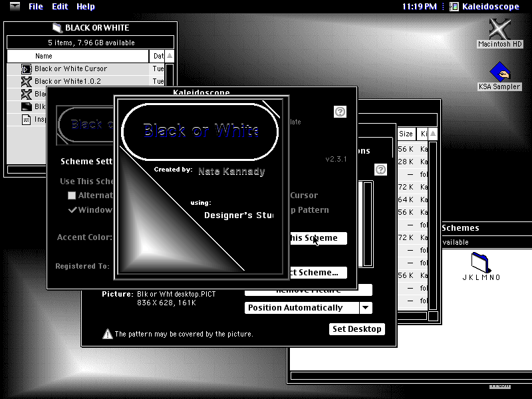Click the Nate Kannady author name

click(231, 172)
